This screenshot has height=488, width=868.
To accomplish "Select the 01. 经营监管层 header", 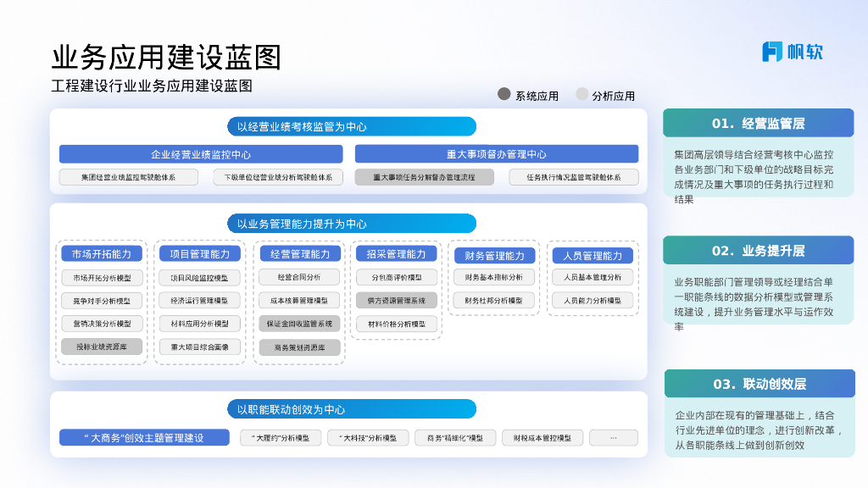I will point(758,123).
